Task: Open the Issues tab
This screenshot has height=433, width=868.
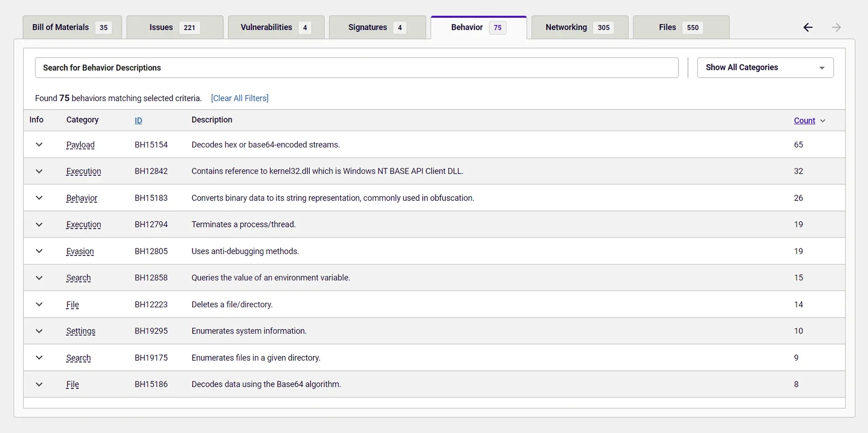Action: [x=175, y=27]
